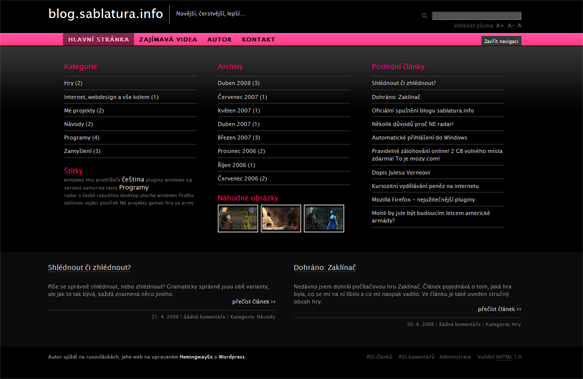Open the Kontakt page
This screenshot has height=379, width=583.
[x=258, y=39]
